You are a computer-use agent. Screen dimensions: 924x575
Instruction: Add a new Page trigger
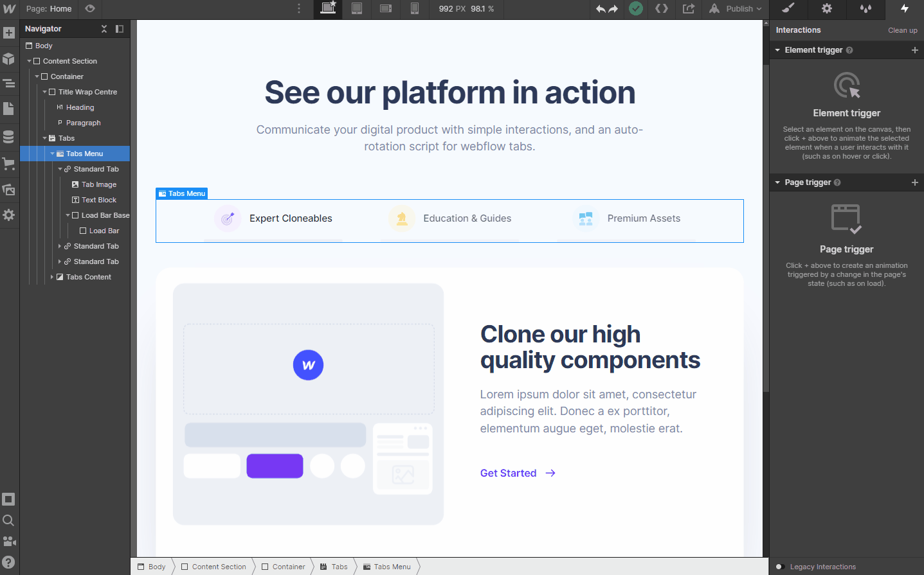(x=915, y=182)
